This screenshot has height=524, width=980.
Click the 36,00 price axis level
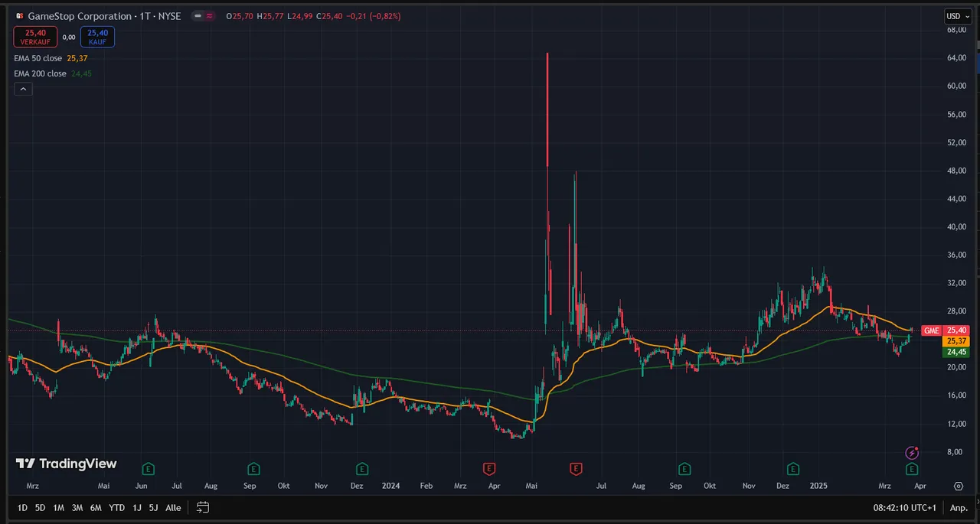click(956, 255)
